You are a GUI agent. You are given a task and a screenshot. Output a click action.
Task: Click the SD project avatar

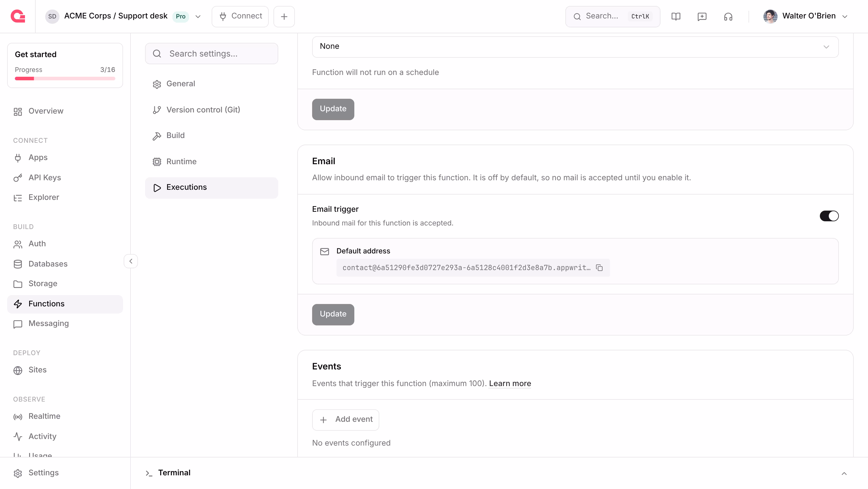tap(52, 16)
